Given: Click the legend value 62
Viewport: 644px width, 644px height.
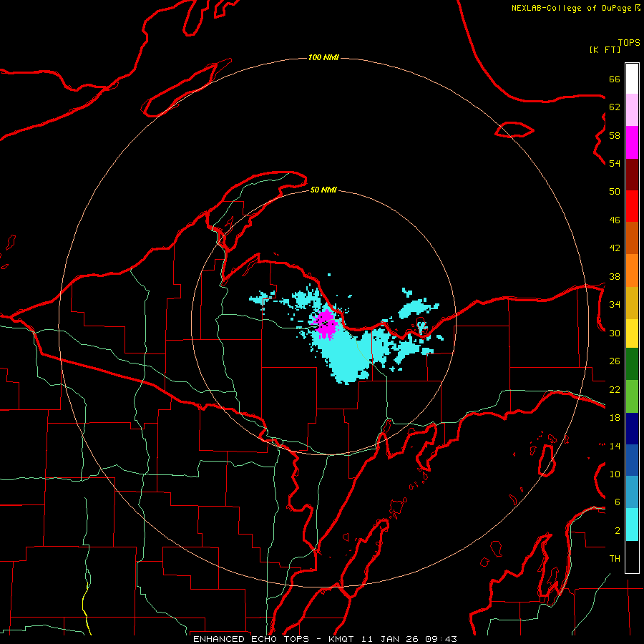Looking at the screenshot, I should point(615,107).
